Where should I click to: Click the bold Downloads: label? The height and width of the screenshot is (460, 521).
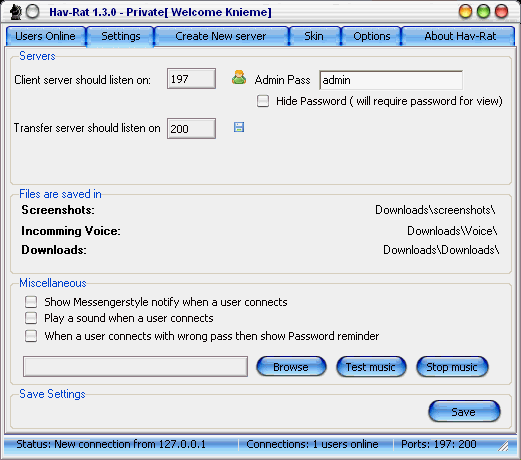click(54, 250)
